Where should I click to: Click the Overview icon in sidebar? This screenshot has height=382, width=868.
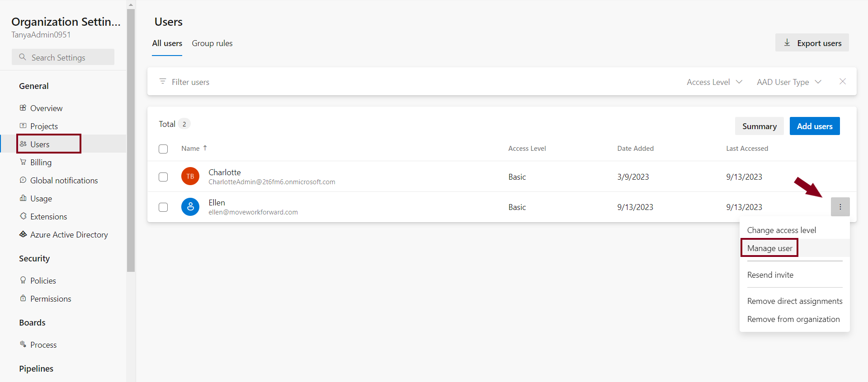(23, 108)
